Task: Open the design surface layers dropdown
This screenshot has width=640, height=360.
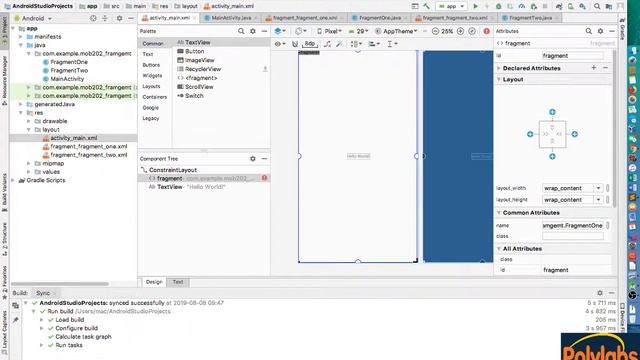Action: pos(280,31)
